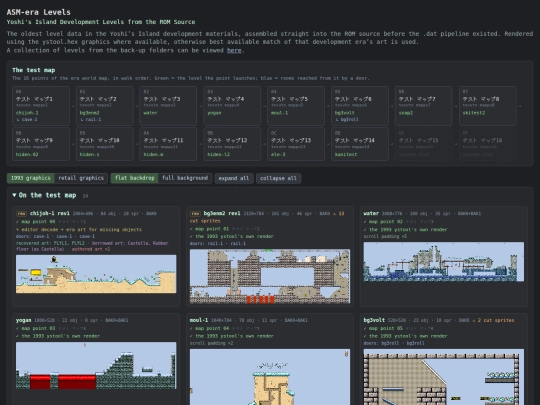Click kamitest link in map point 0D
The image size is (540, 405).
click(x=346, y=154)
